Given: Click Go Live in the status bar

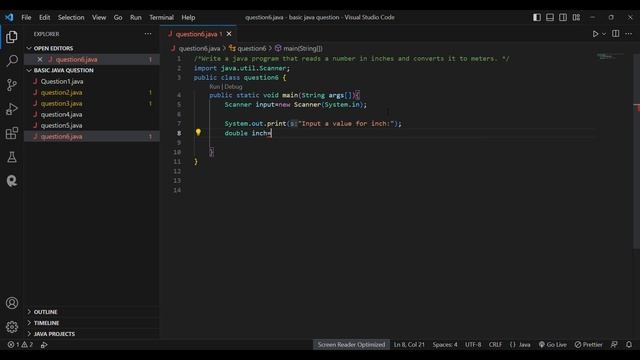Looking at the screenshot, I should click(553, 344).
